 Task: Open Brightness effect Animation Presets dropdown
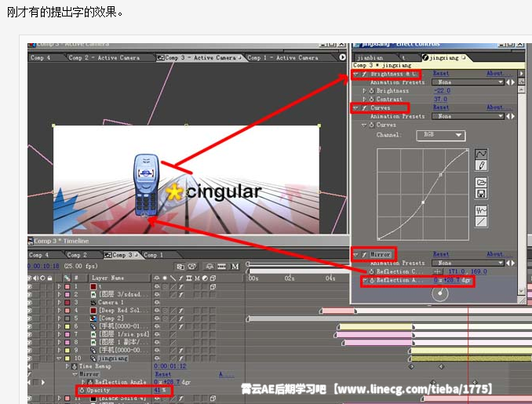click(x=468, y=82)
